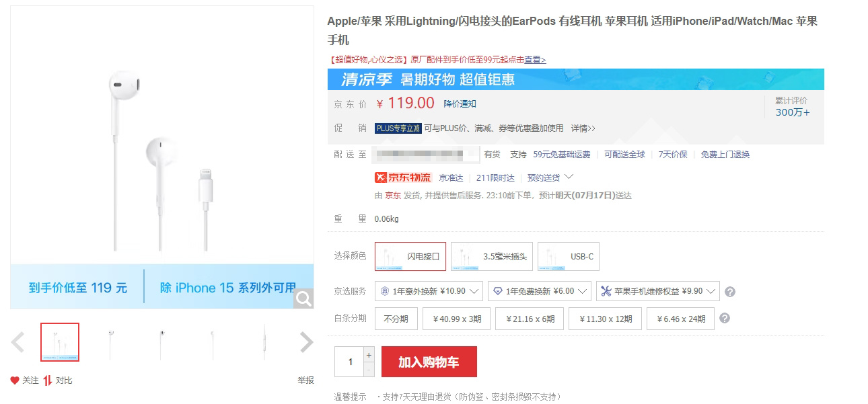The width and height of the screenshot is (868, 404).
Task: Click the 0.06kg weight value
Action: point(387,219)
